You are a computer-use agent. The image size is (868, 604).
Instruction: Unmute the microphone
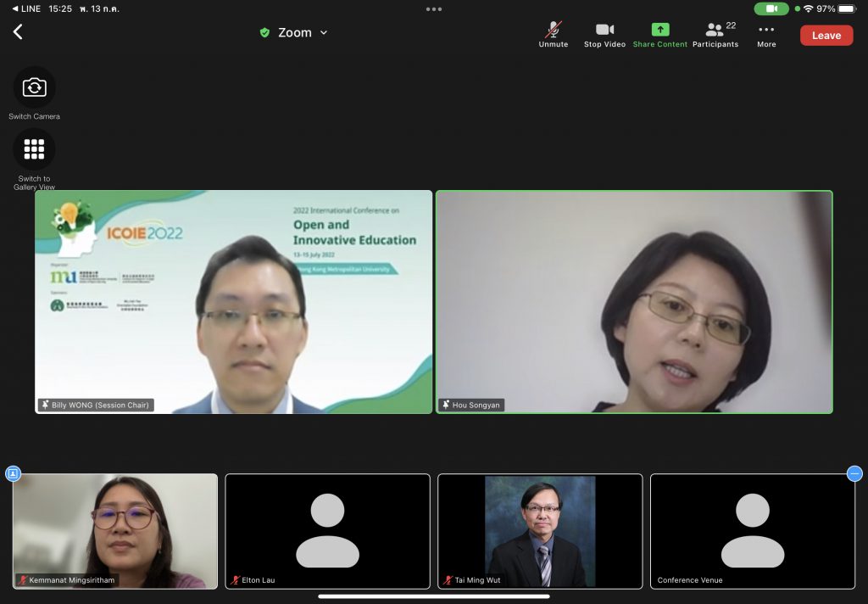pos(554,34)
